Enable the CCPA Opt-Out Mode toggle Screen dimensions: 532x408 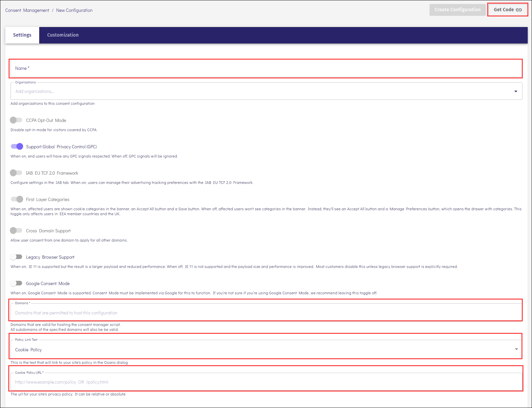16,120
